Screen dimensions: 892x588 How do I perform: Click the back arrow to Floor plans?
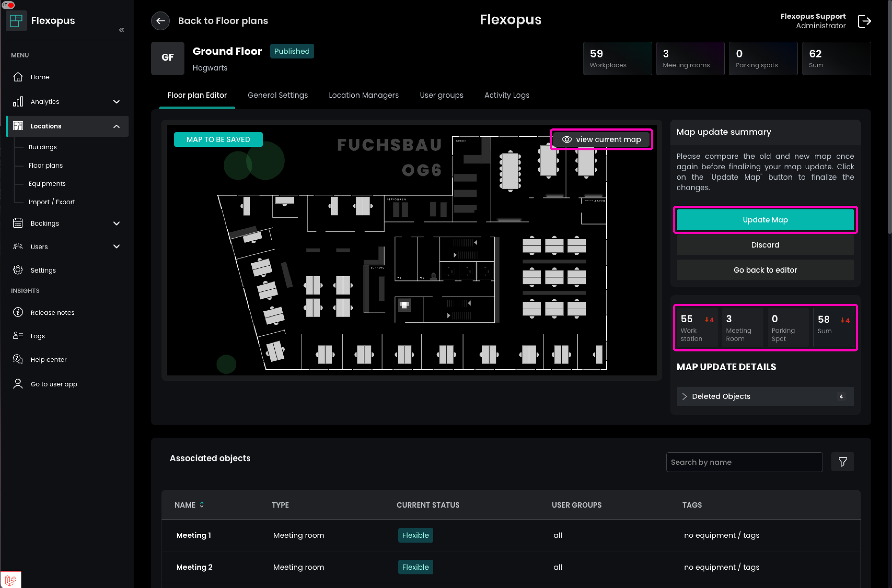coord(160,21)
